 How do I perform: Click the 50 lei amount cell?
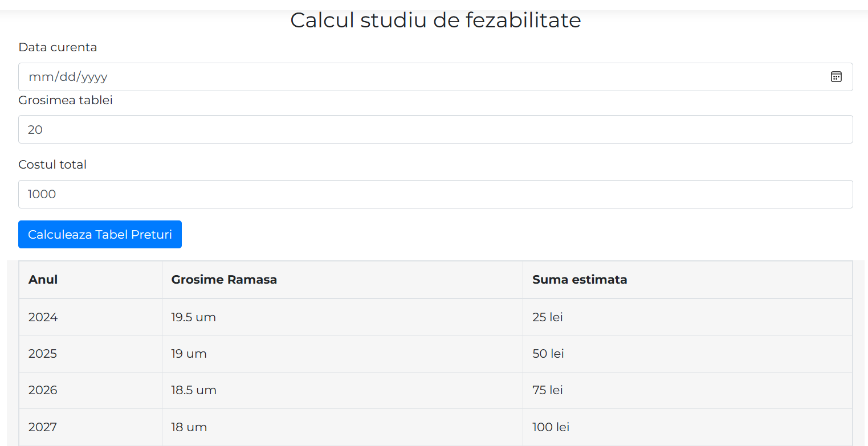coord(548,354)
